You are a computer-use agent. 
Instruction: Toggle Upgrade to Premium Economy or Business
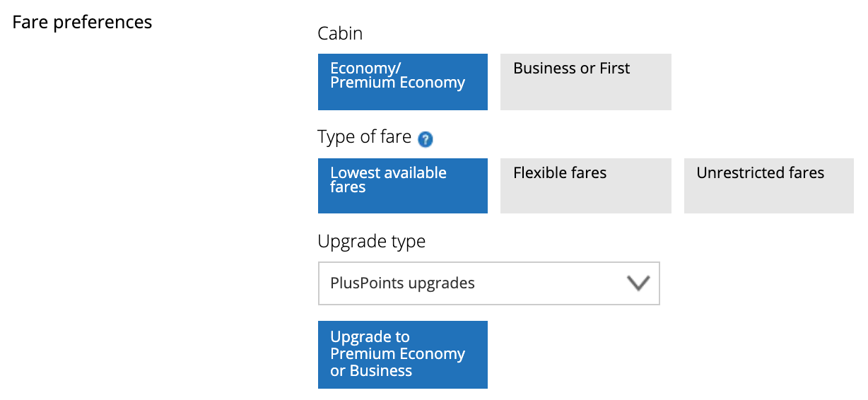pyautogui.click(x=403, y=354)
